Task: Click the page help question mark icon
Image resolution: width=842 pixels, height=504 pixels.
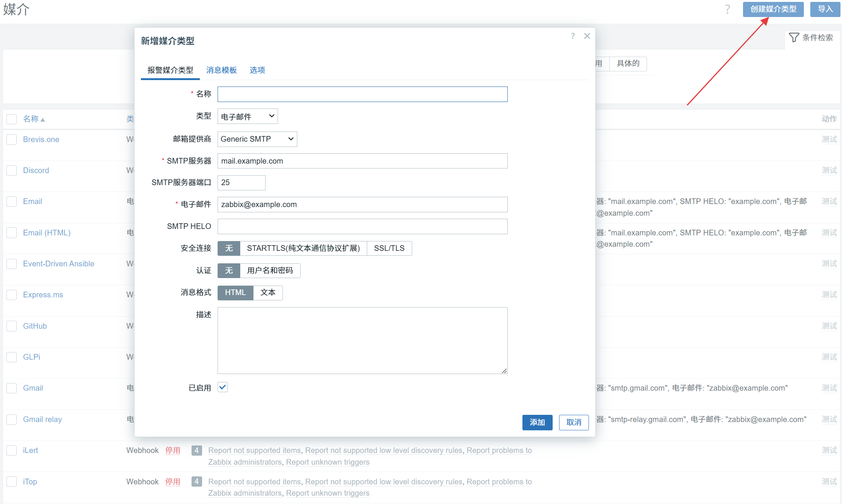Action: (x=728, y=9)
